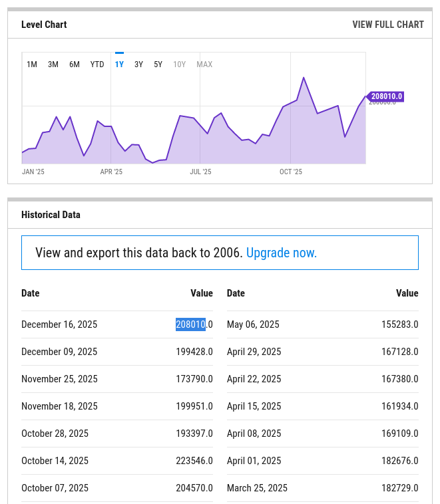Click the 167380.0 value
440x504 pixels.
[400, 379]
